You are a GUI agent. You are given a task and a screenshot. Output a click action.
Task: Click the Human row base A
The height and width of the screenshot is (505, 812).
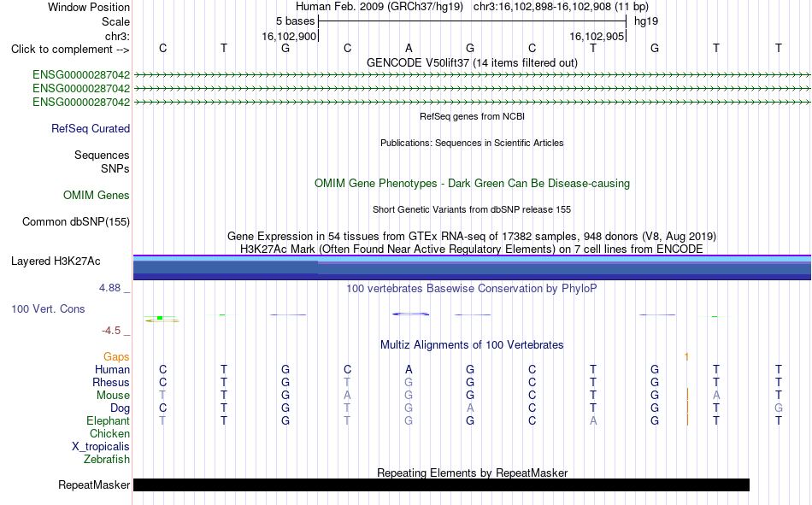coord(409,369)
